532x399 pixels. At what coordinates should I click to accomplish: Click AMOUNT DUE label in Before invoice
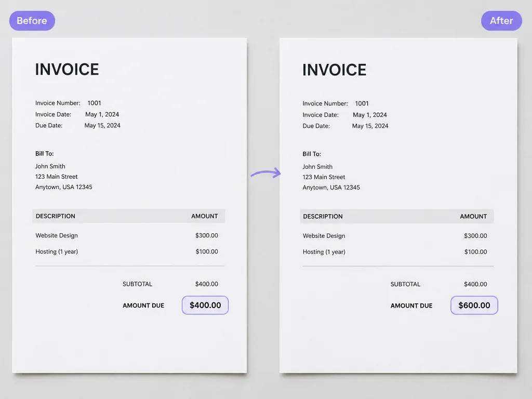(x=143, y=305)
